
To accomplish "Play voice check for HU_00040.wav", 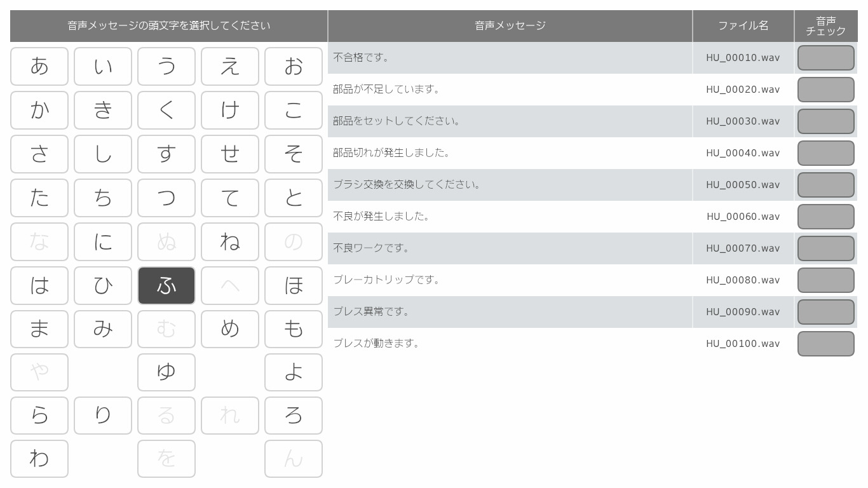I will click(826, 153).
